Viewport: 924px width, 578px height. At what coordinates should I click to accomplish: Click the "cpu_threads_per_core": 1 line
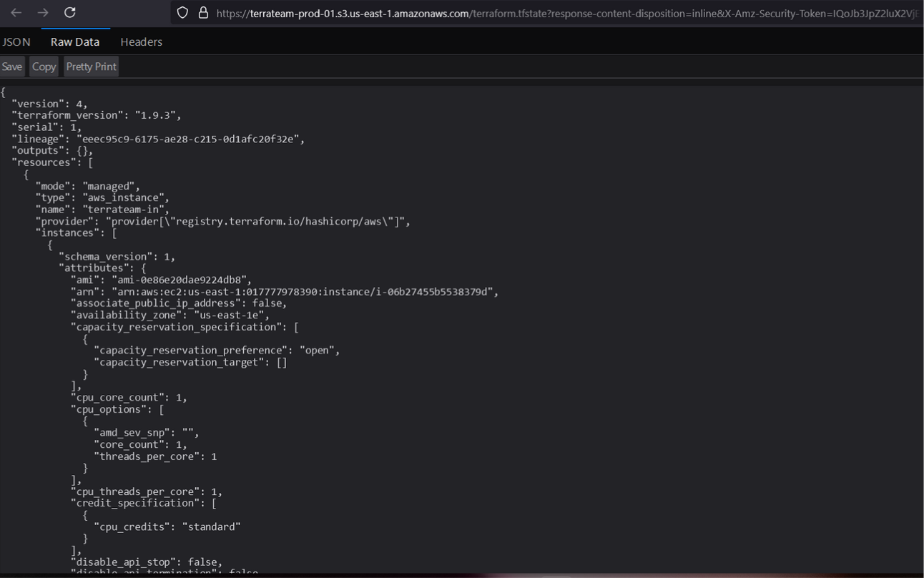tap(147, 491)
